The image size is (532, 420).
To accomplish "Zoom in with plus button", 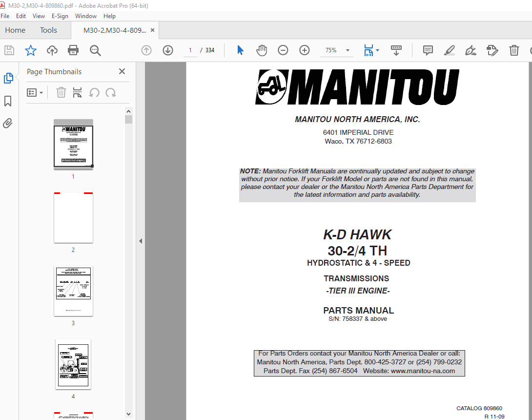I will click(305, 51).
